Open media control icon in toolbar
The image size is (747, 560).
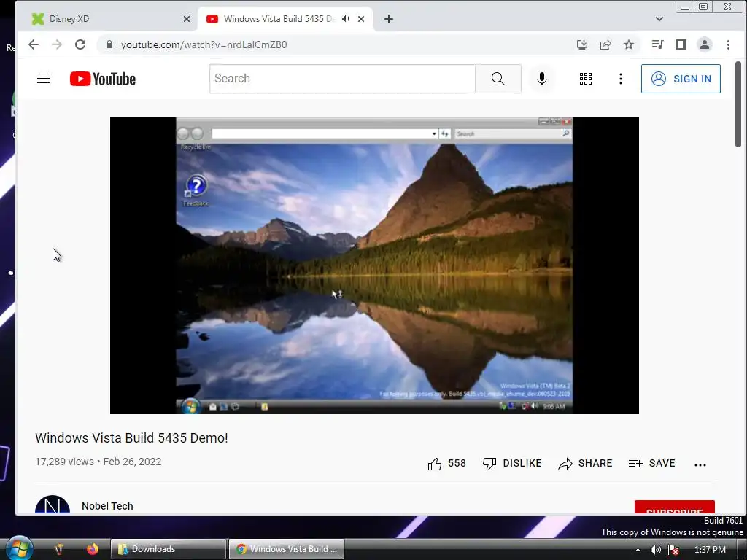click(657, 44)
